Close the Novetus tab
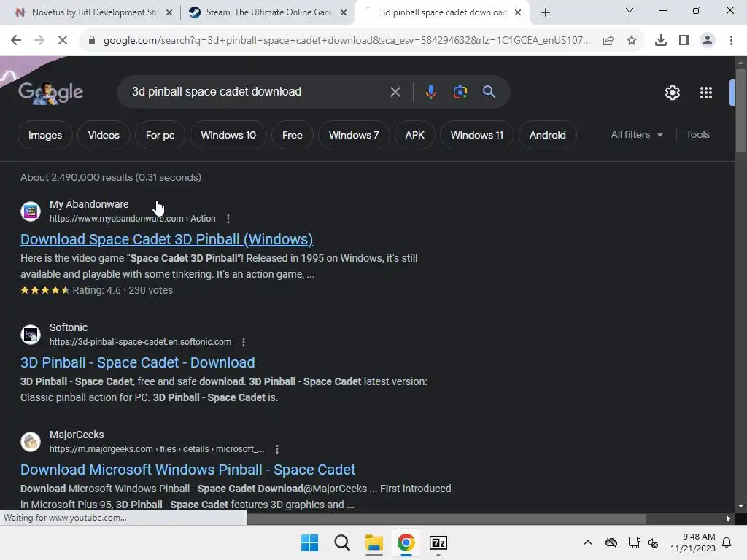 coord(169,13)
